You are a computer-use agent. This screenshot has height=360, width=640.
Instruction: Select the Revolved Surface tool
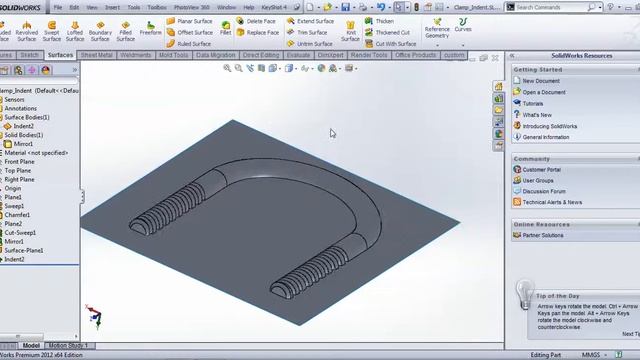click(27, 31)
